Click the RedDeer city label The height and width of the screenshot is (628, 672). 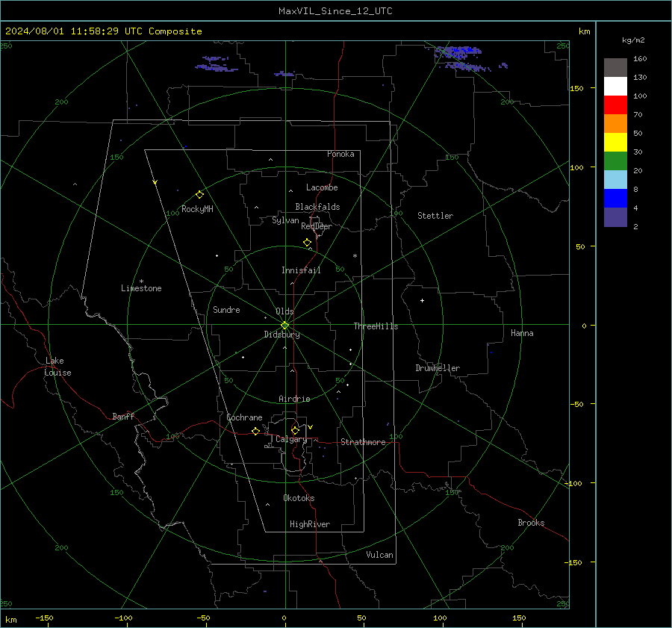click(317, 226)
